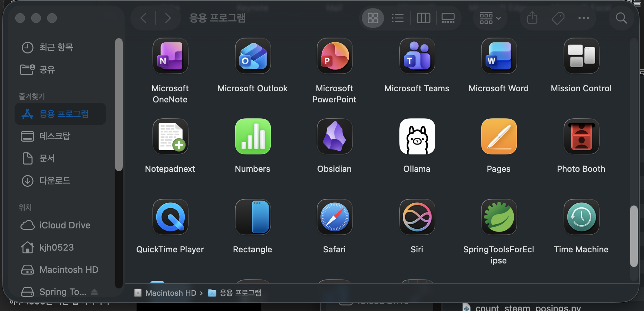This screenshot has width=644, height=311.
Task: Click the Obsidian app icon
Action: click(334, 136)
